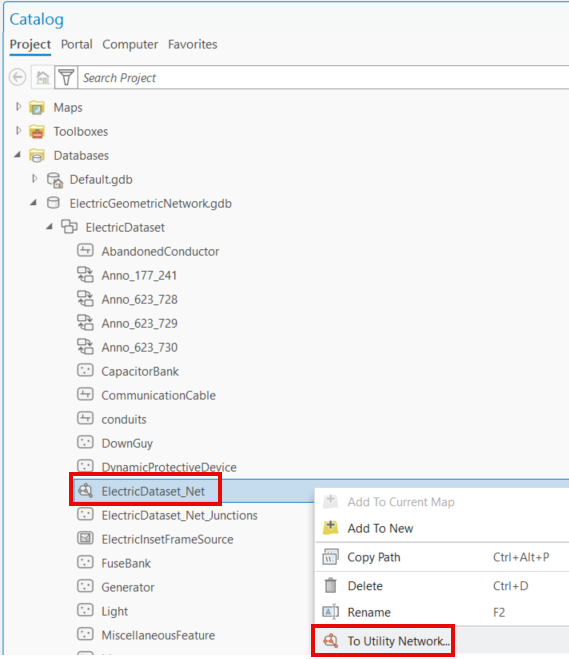Click the Anno_623_730 annotation icon
This screenshot has width=569, height=659.
click(x=85, y=347)
